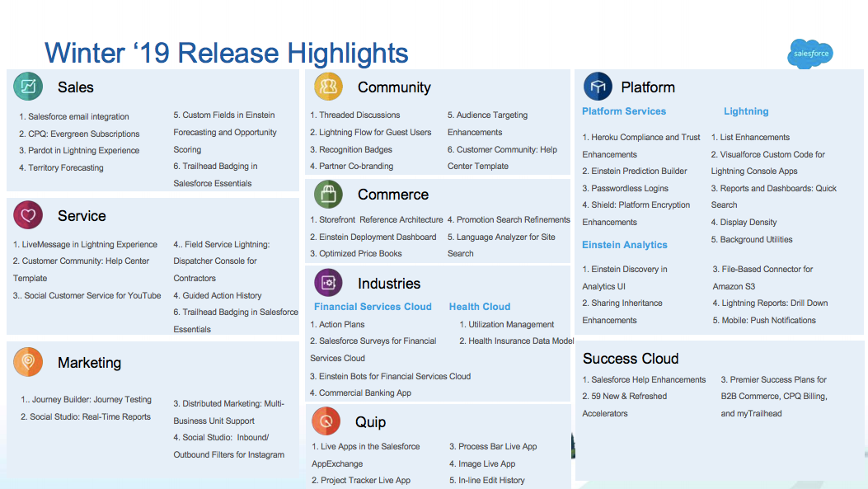Click 'Partner Co-branding' item
Viewport: 868px width, 489px height.
(x=351, y=166)
